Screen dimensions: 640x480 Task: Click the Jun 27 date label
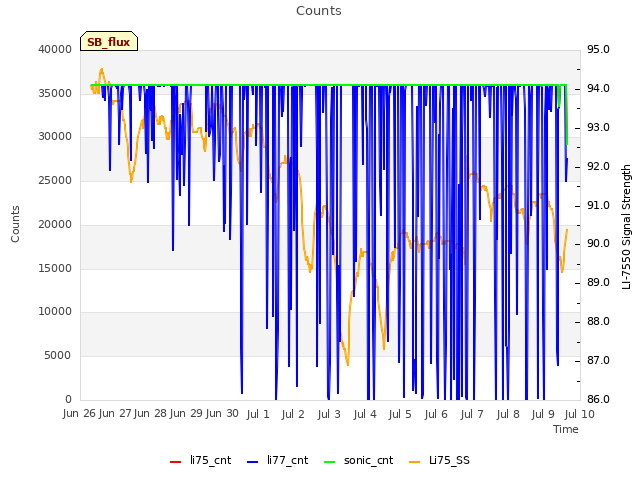pyautogui.click(x=115, y=413)
